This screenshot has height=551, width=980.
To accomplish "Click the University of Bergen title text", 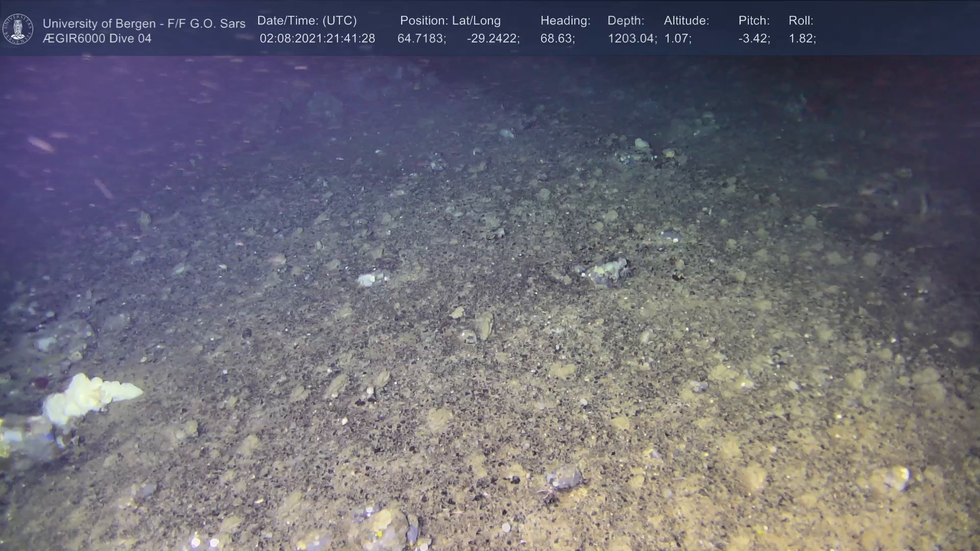I will [144, 23].
